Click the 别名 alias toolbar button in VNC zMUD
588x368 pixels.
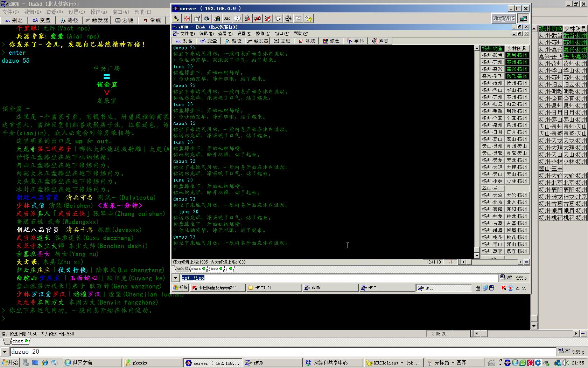click(x=184, y=41)
